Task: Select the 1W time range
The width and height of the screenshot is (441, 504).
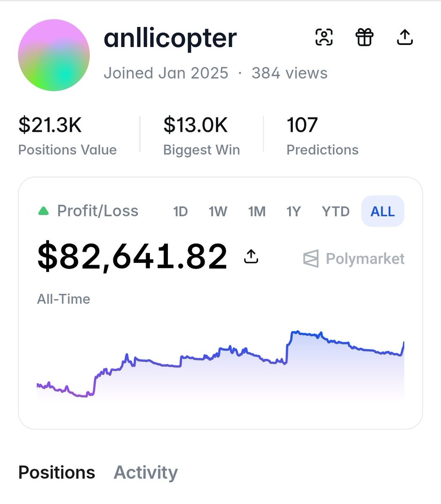Action: 218,211
